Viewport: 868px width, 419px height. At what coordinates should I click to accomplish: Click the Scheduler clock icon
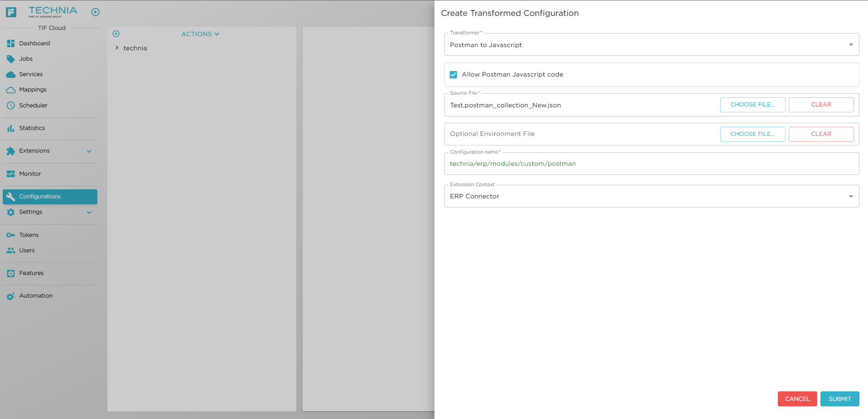[x=11, y=106]
